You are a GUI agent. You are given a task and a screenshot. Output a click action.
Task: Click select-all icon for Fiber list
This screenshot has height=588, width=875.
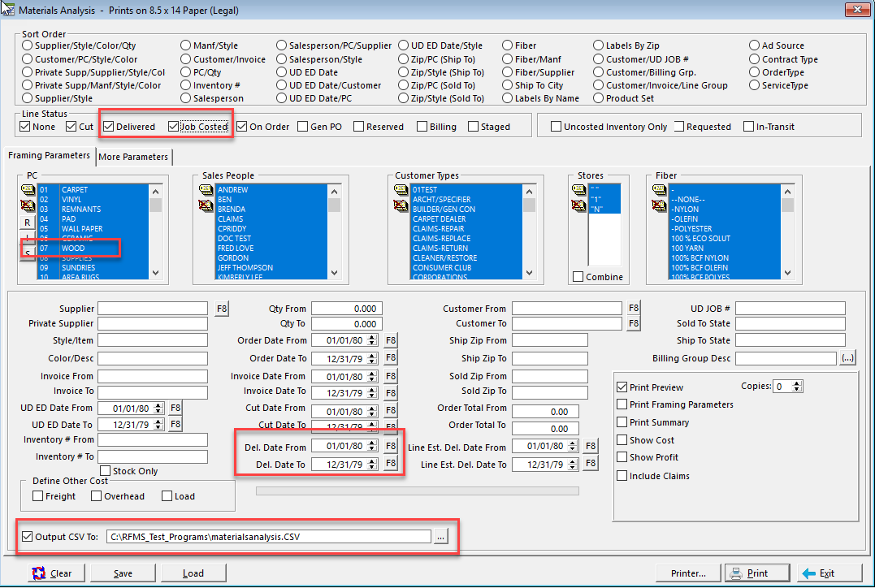point(659,190)
